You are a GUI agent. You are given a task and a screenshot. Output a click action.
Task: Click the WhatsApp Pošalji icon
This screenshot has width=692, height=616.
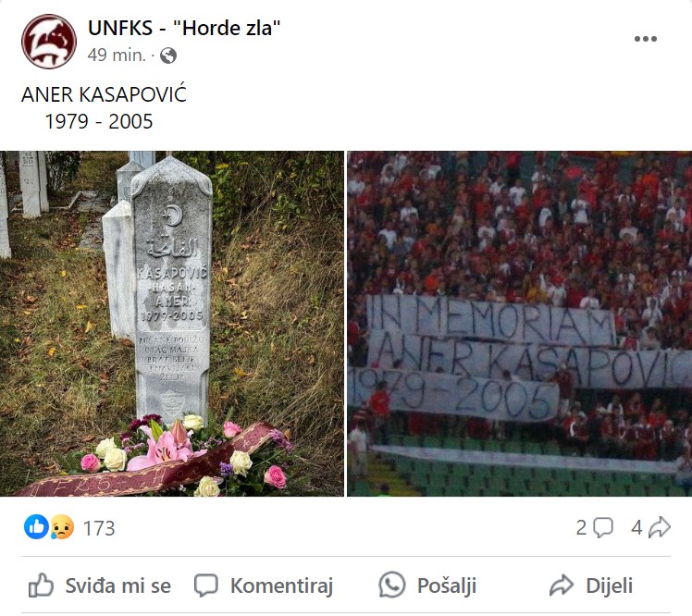(x=392, y=585)
